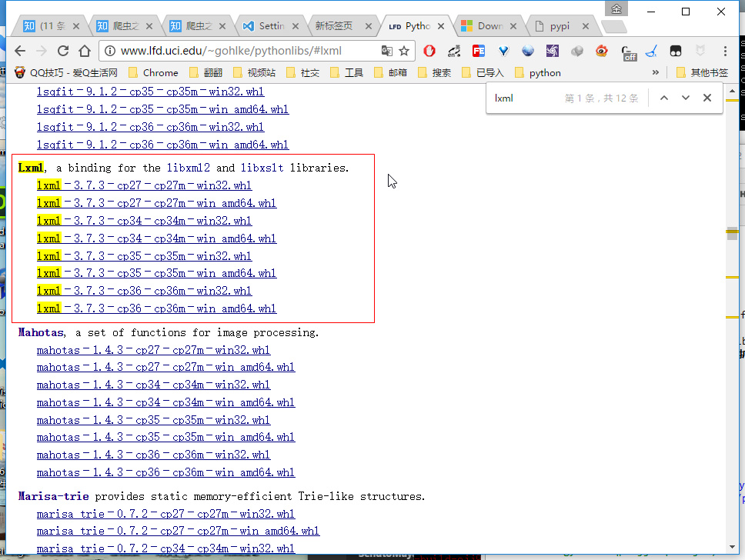
Task: Click the find bar search field
Action: (x=523, y=98)
